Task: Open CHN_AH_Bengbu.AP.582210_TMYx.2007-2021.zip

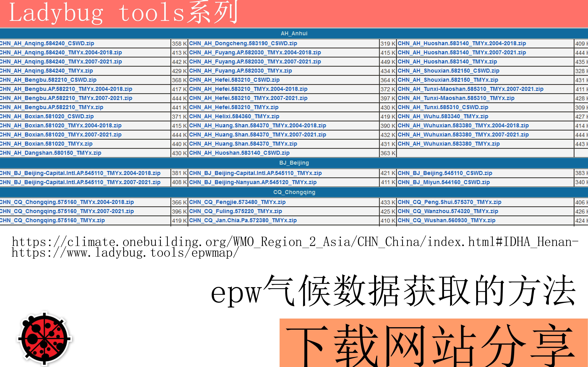Action: (66, 98)
